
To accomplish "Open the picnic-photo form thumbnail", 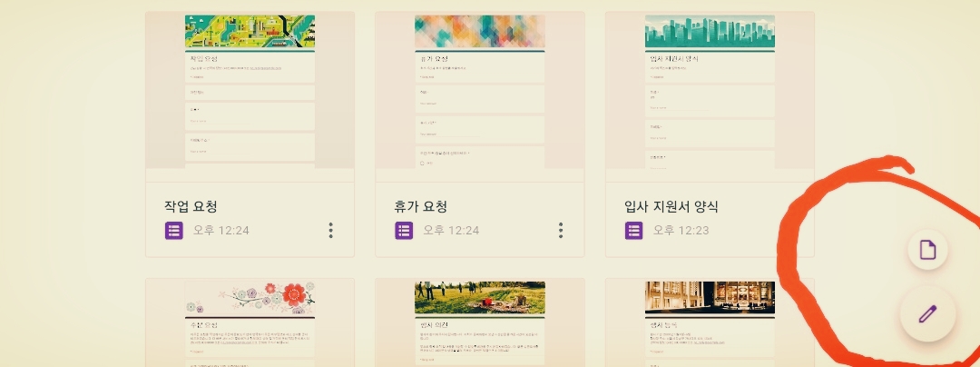I will pos(480,323).
